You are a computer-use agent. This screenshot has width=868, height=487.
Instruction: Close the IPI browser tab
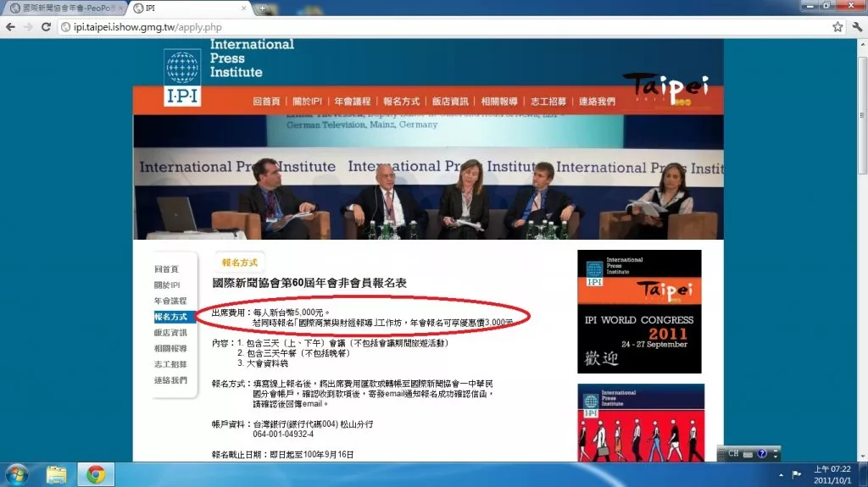click(243, 8)
